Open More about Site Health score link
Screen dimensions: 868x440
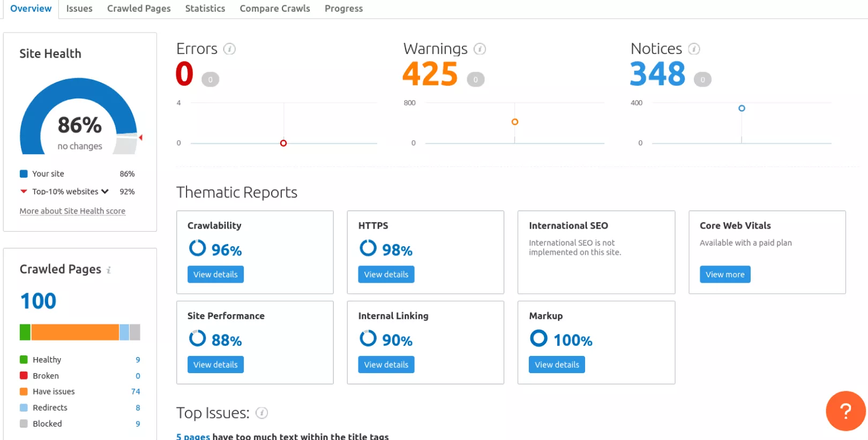coord(72,211)
